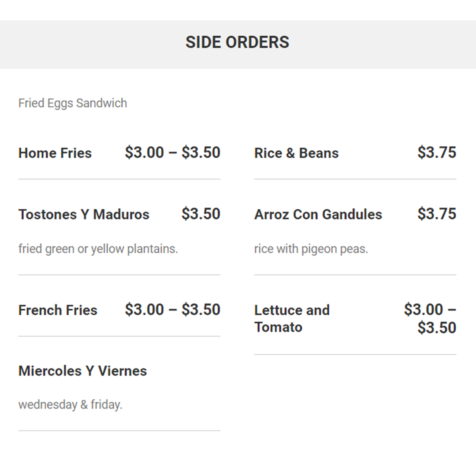Click the Arroz Con Gandules $3.75 price
This screenshot has width=476, height=476.
click(437, 214)
